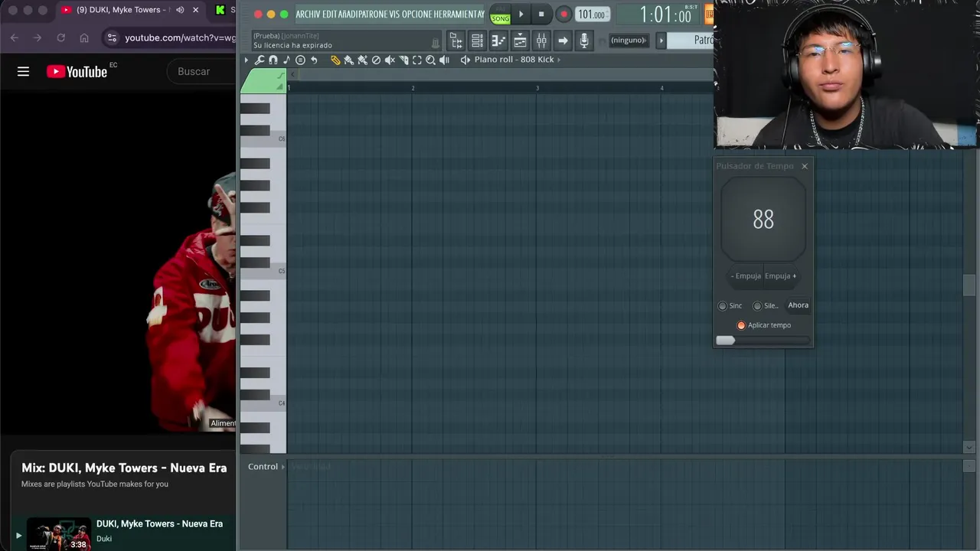Toggle the Sinc option in tempo tapper
980x551 pixels.
click(x=722, y=305)
